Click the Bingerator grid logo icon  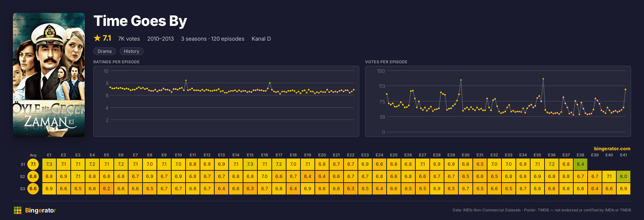[x=18, y=210]
